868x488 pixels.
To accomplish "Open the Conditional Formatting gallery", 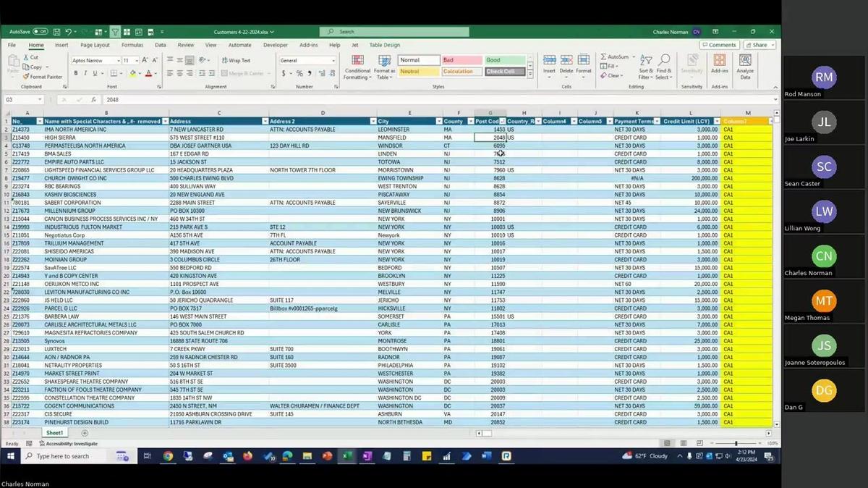I will [357, 67].
